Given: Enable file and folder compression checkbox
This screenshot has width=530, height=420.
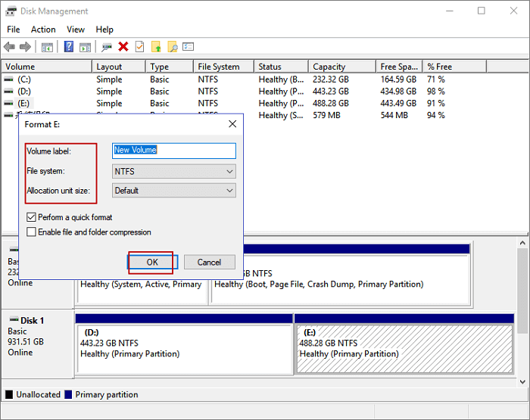Looking at the screenshot, I should (31, 232).
